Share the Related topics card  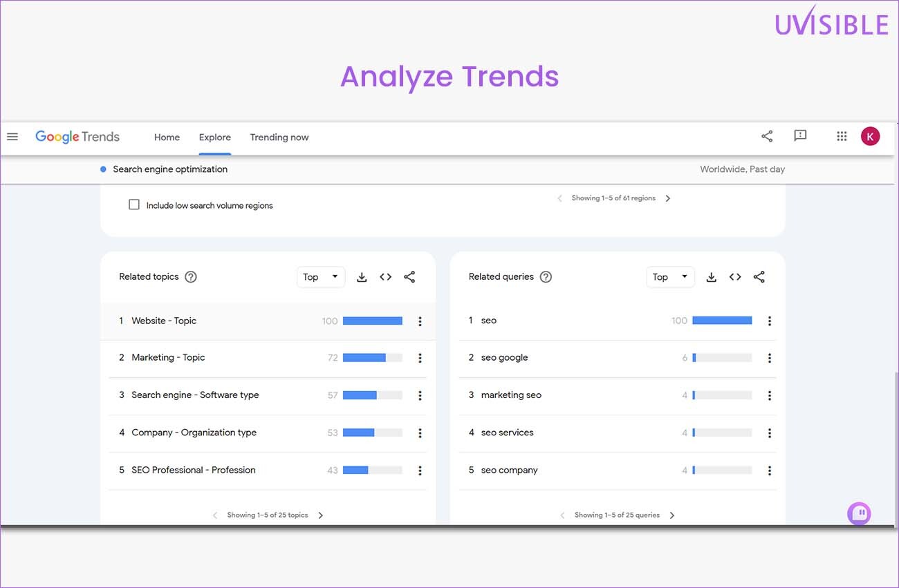[x=409, y=277]
